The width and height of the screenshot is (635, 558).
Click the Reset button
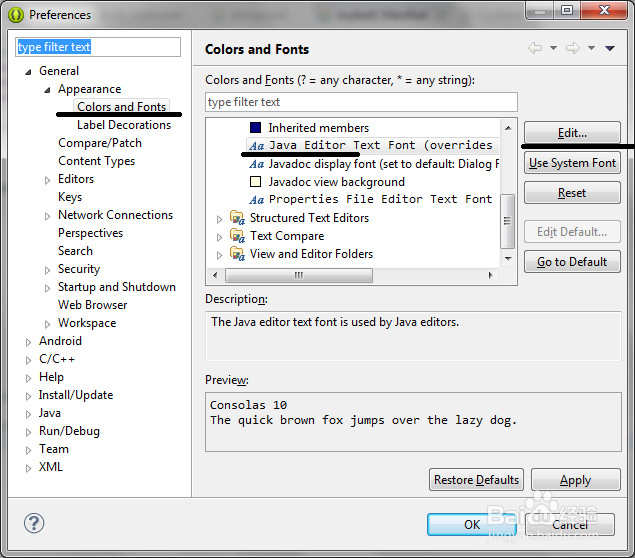[572, 193]
